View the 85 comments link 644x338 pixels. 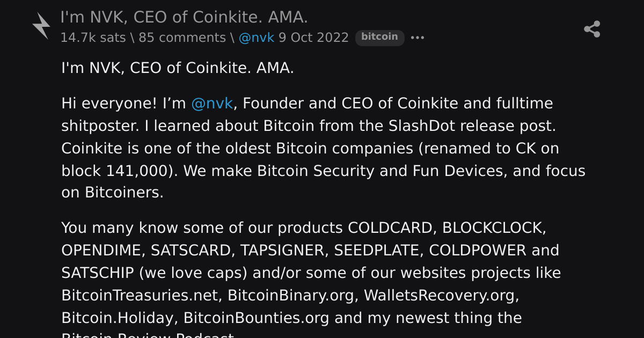[182, 38]
